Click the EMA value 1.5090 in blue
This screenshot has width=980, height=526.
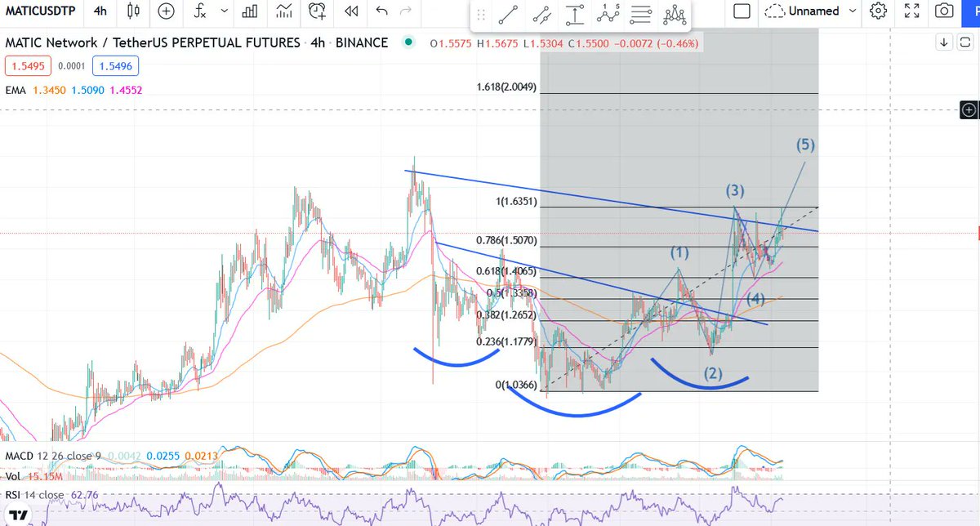pos(87,91)
